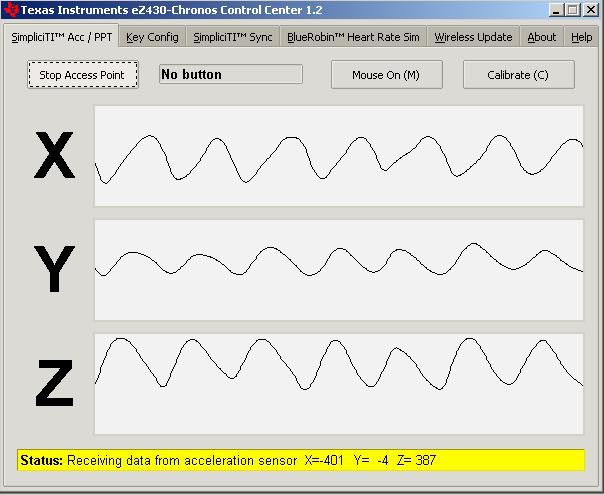Click the Texas Instruments logo icon in title bar
This screenshot has width=604, height=495.
pyautogui.click(x=11, y=10)
